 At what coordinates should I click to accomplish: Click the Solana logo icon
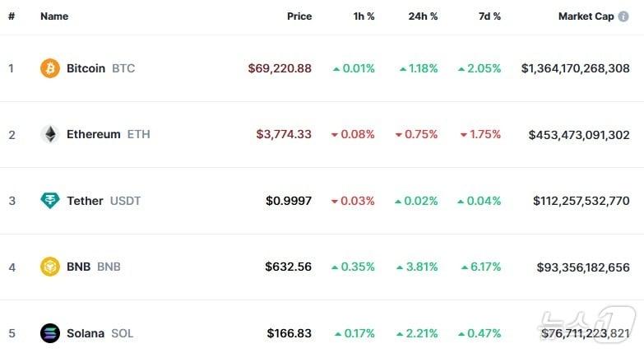point(50,333)
